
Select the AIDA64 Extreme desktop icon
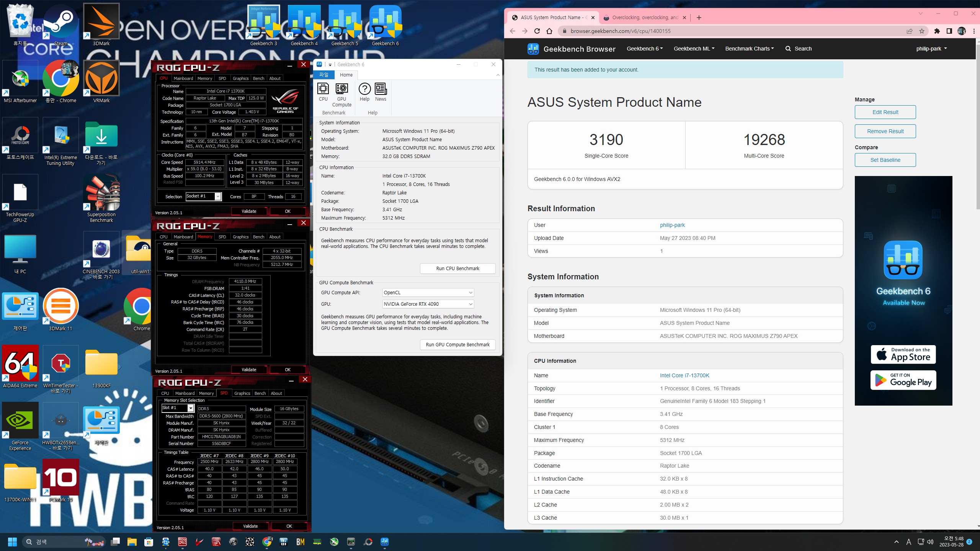tap(20, 367)
